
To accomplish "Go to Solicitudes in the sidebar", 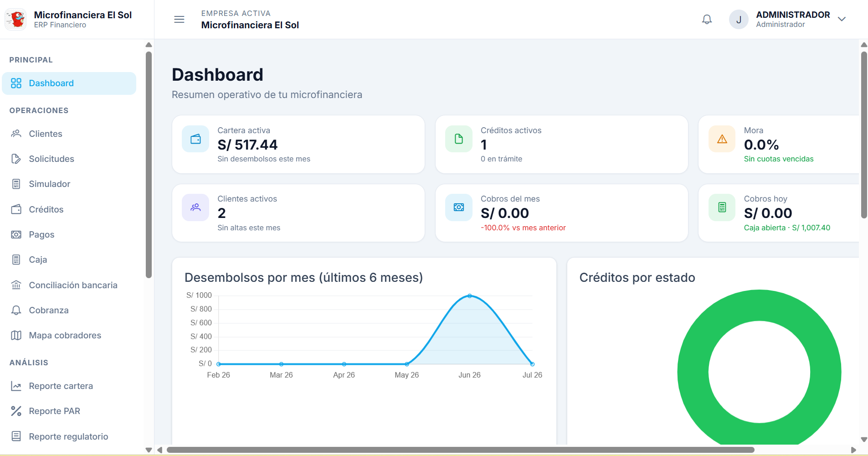I will pos(69,159).
